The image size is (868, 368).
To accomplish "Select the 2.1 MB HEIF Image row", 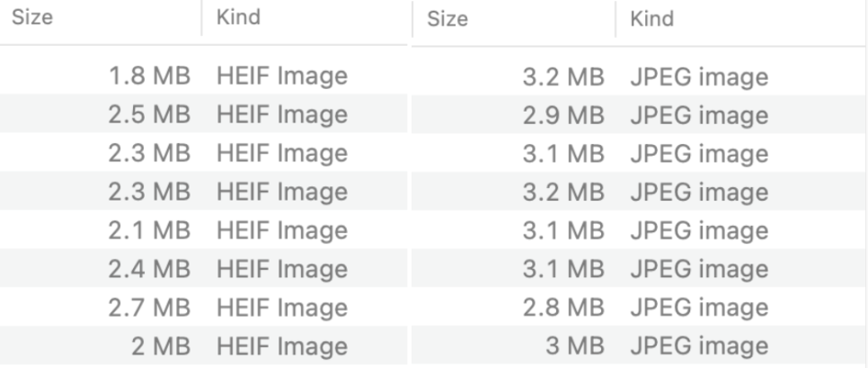I will (x=204, y=229).
